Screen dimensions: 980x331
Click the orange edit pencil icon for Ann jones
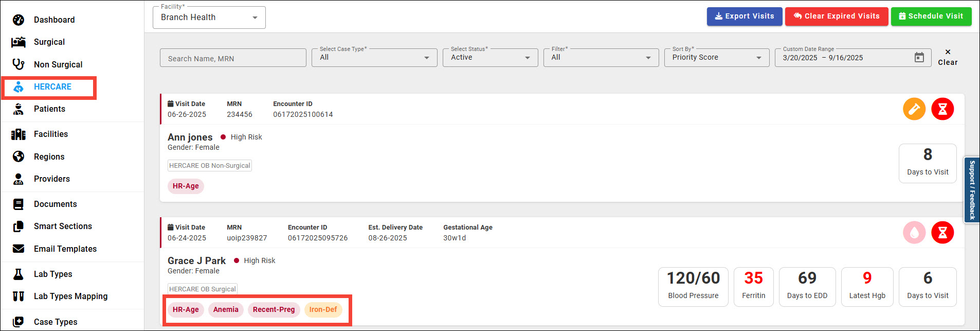(x=914, y=109)
